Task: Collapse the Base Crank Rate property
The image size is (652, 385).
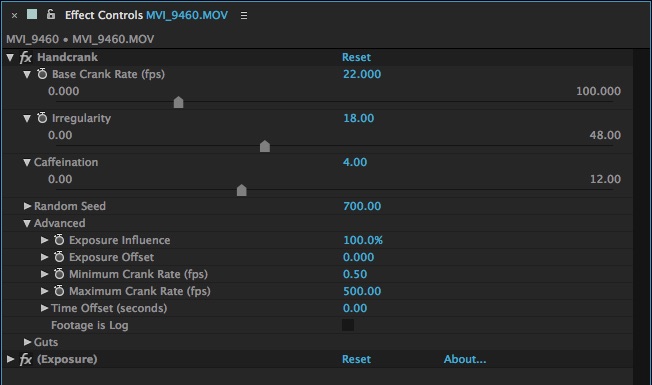Action: click(27, 74)
